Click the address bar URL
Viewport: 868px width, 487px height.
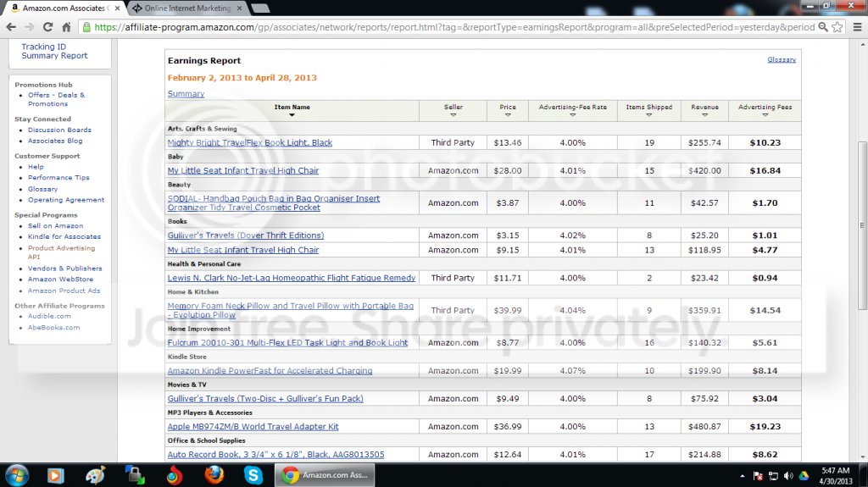(x=454, y=26)
